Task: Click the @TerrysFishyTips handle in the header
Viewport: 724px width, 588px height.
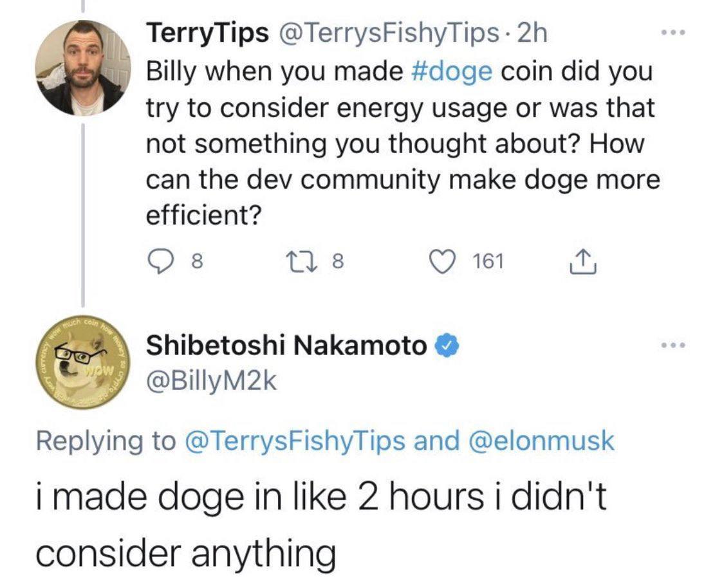Action: [x=387, y=33]
